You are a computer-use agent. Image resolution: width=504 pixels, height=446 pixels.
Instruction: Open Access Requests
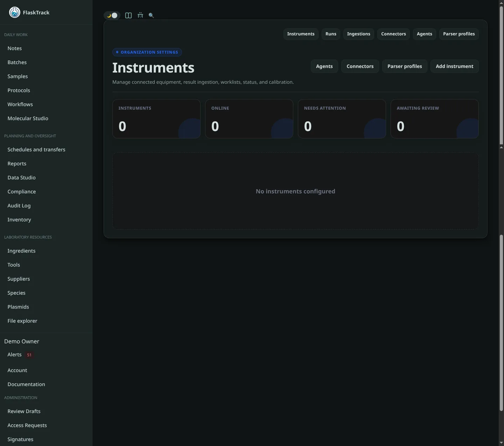pos(27,425)
